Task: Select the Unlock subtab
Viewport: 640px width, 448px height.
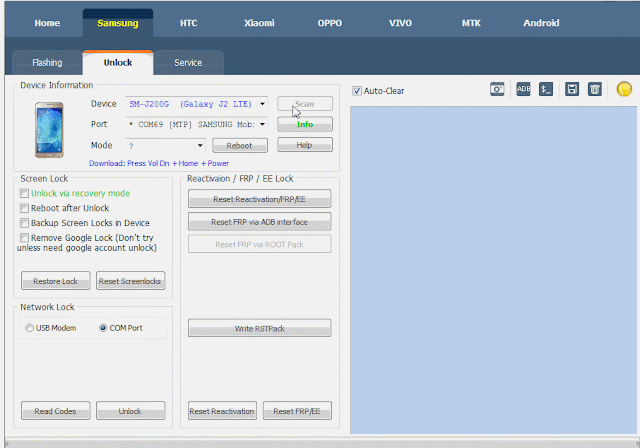Action: pos(118,63)
